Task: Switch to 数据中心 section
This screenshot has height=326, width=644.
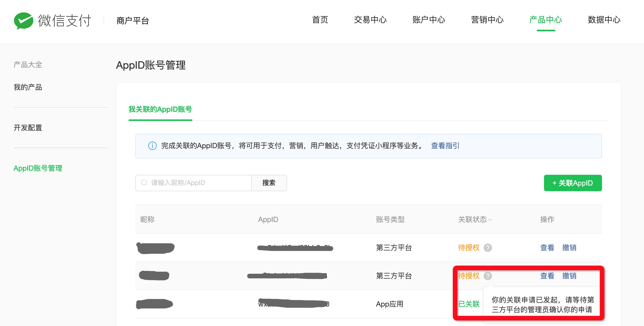Action: 604,20
